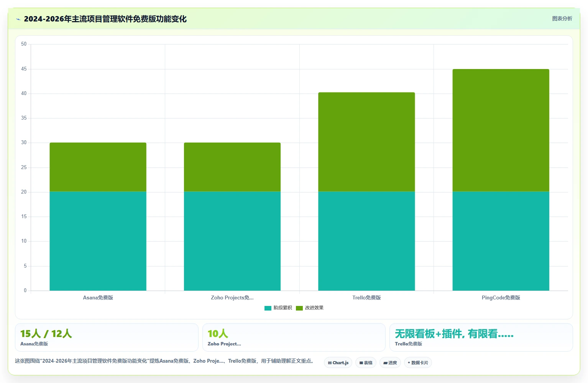
Task: Click the Asana免费版 caption under 15人 / 12人
Action: coord(34,344)
